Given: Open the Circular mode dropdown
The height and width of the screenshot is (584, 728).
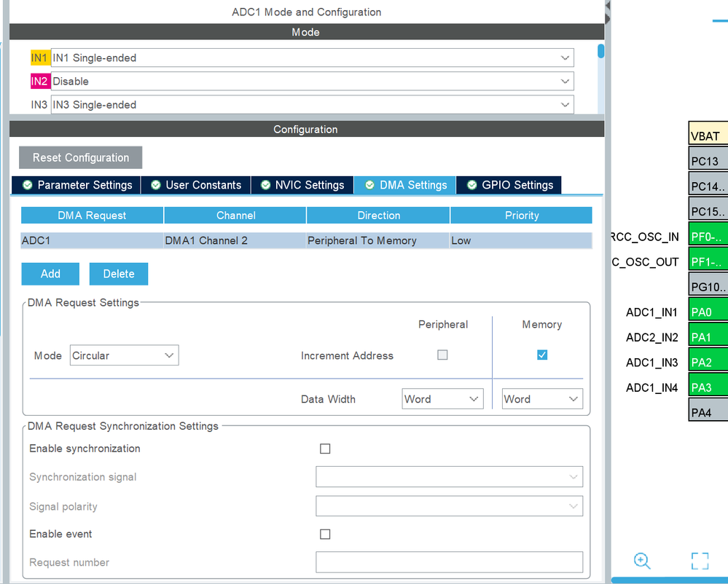Looking at the screenshot, I should click(124, 355).
